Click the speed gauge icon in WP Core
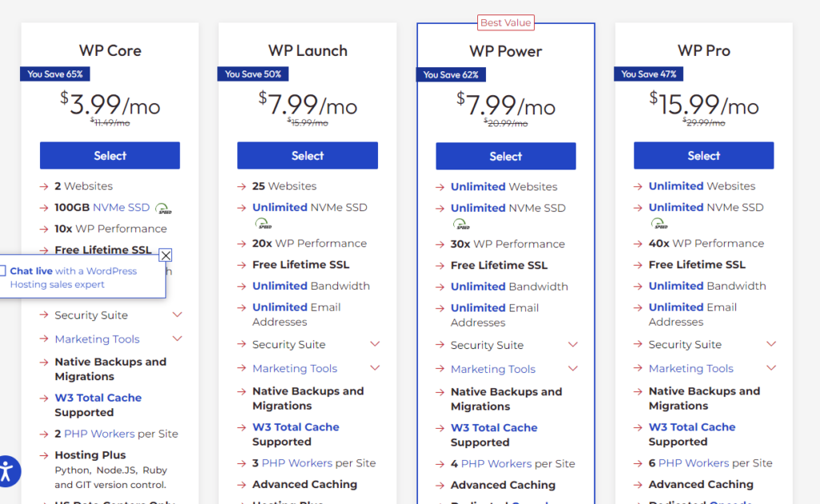The width and height of the screenshot is (820, 504). coord(163,208)
